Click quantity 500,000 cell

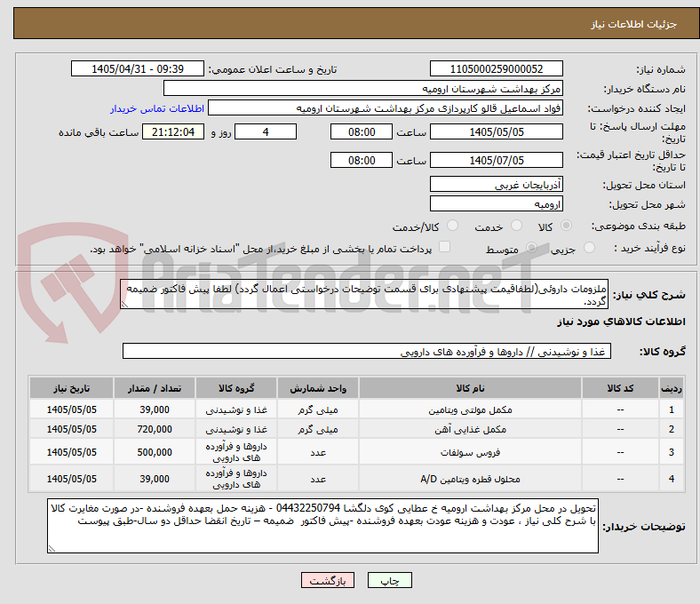[155, 452]
